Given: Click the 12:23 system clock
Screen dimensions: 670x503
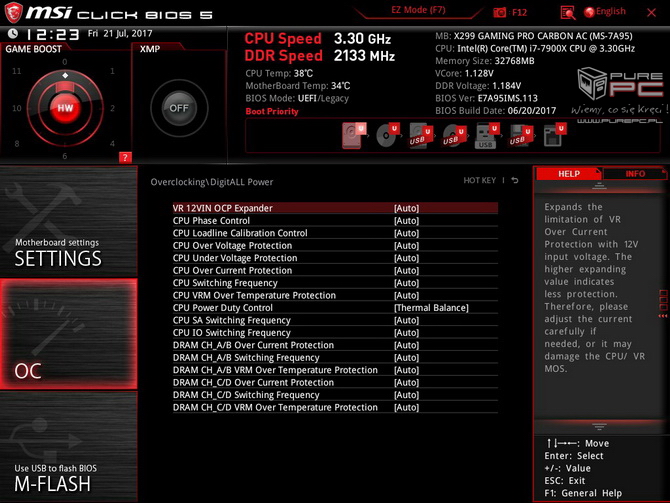Looking at the screenshot, I should (53, 34).
